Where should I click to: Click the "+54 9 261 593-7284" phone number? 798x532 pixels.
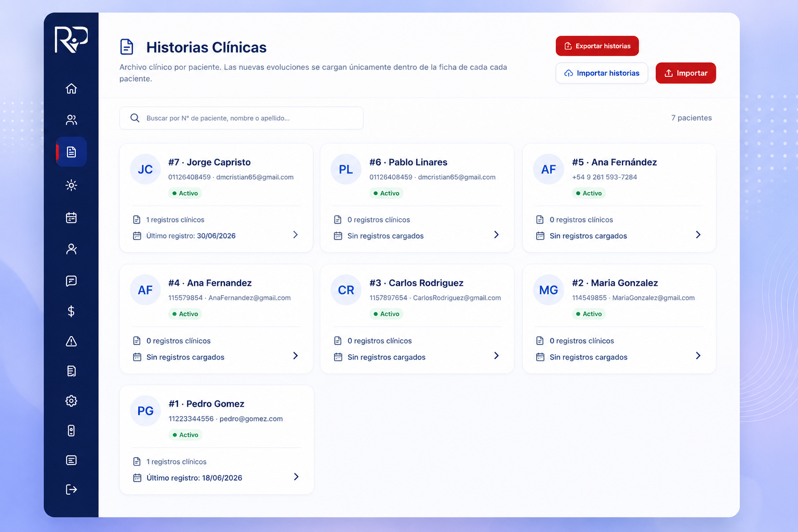604,177
